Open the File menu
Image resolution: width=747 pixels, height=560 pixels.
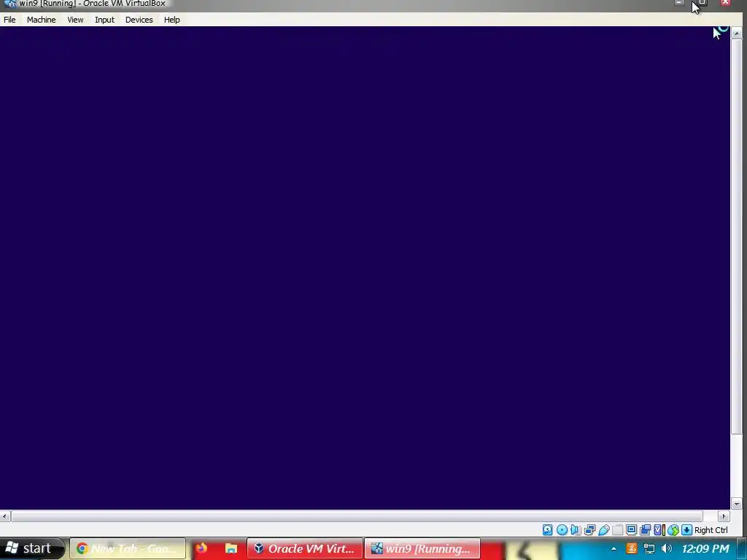pyautogui.click(x=9, y=20)
